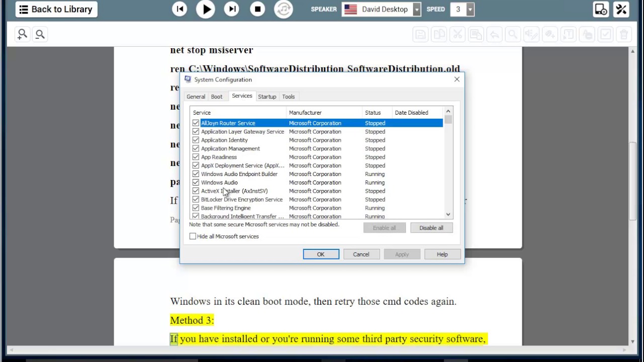Screen dimensions: 644x362
Task: Uncheck App Readiness checkbox
Action: coord(196,157)
